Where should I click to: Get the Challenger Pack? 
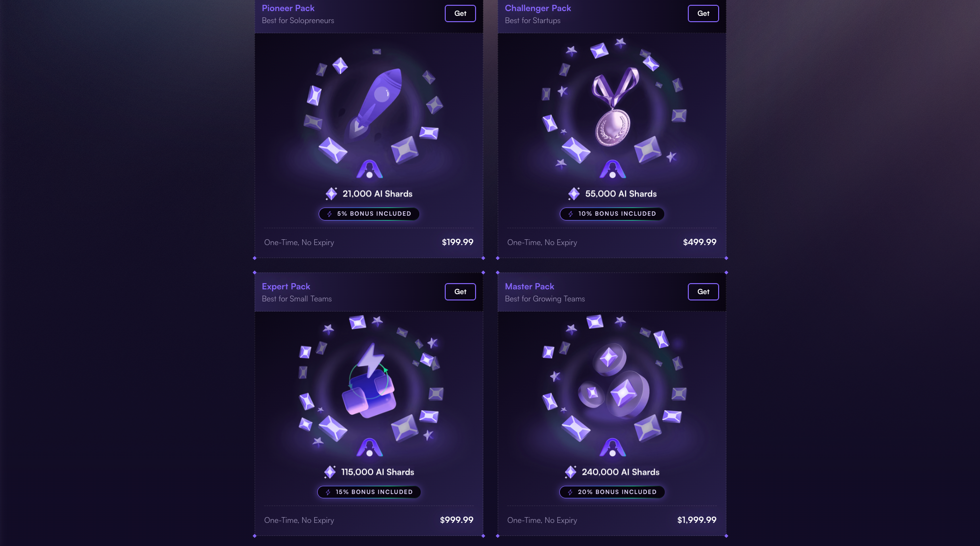point(703,13)
